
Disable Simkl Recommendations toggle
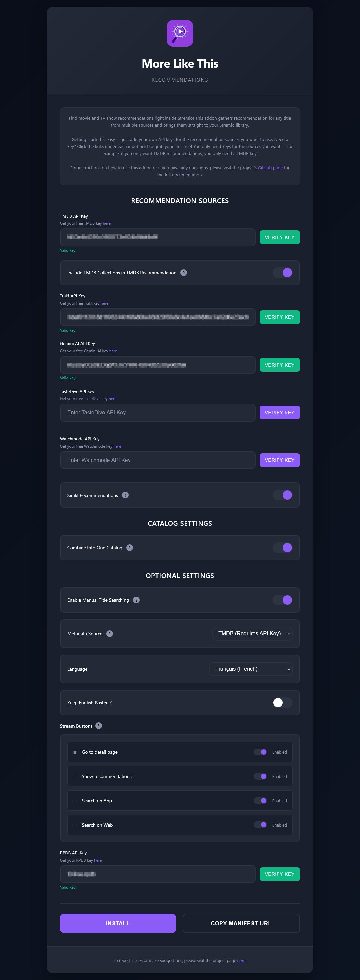(x=283, y=495)
